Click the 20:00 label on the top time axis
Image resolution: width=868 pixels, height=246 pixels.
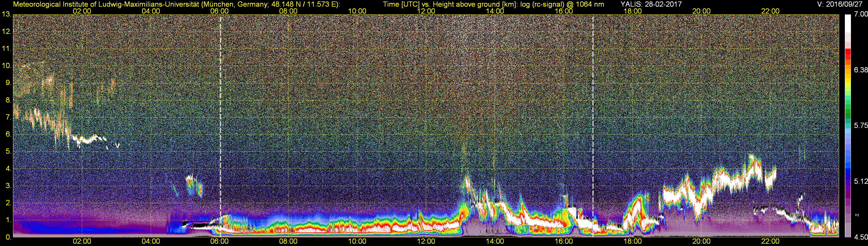coord(702,11)
